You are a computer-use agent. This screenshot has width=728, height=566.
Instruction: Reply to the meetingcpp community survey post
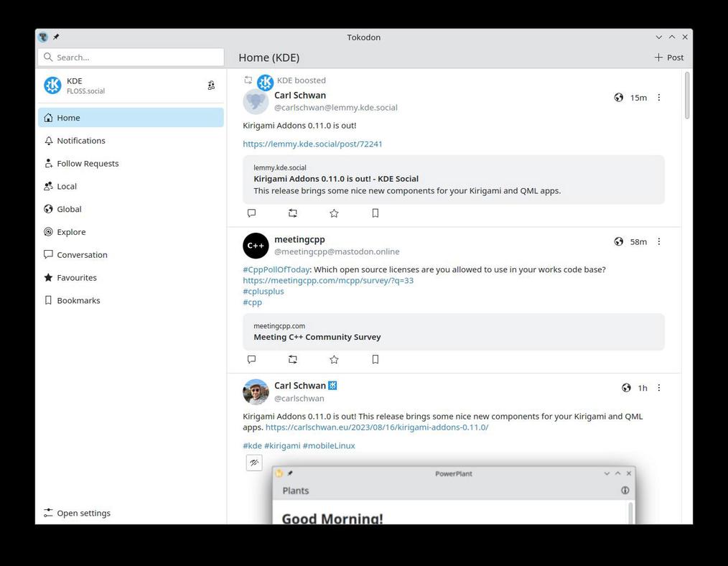point(251,359)
